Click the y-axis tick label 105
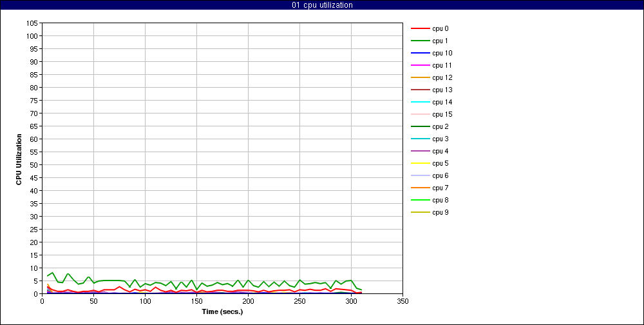Viewport: 644px width, 325px height. tap(33, 23)
